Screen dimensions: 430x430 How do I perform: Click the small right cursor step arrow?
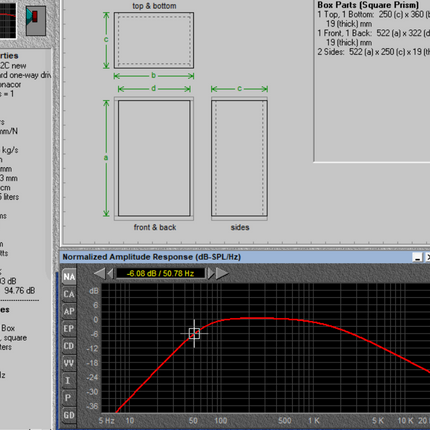[x=211, y=274]
